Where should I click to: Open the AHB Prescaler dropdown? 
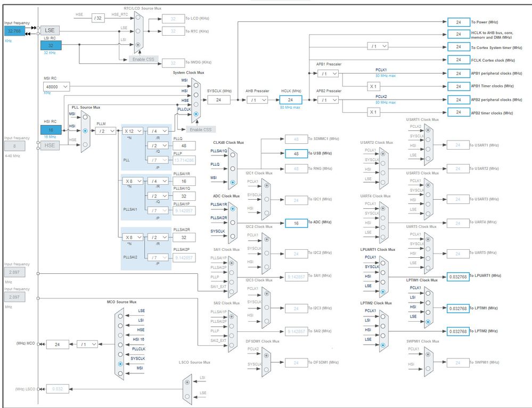coord(257,100)
